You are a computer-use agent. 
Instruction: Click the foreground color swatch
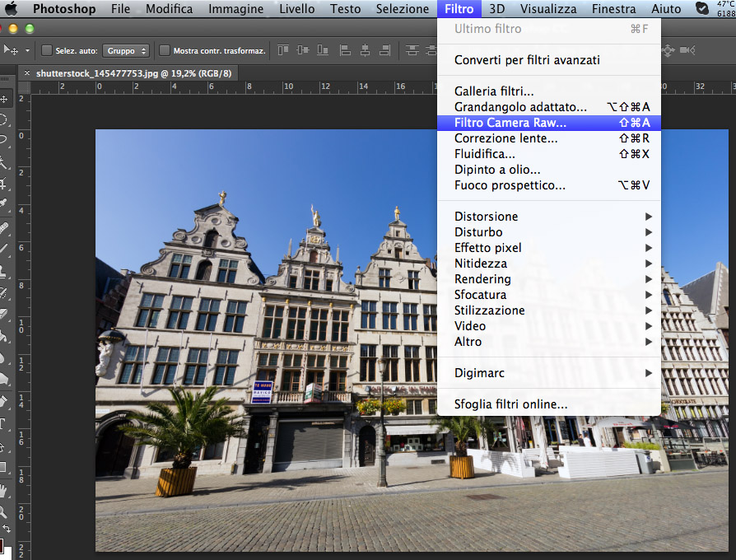pyautogui.click(x=2, y=546)
